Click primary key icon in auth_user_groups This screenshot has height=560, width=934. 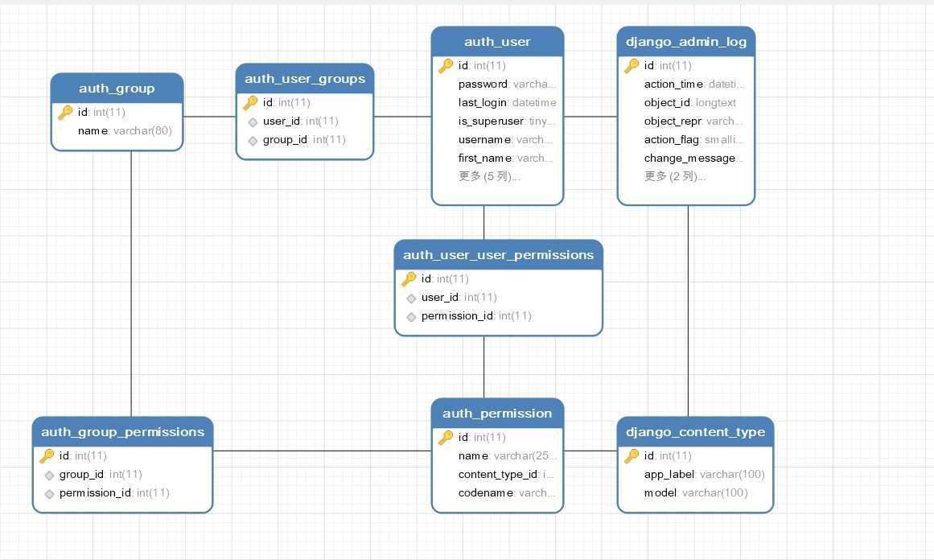pos(250,102)
